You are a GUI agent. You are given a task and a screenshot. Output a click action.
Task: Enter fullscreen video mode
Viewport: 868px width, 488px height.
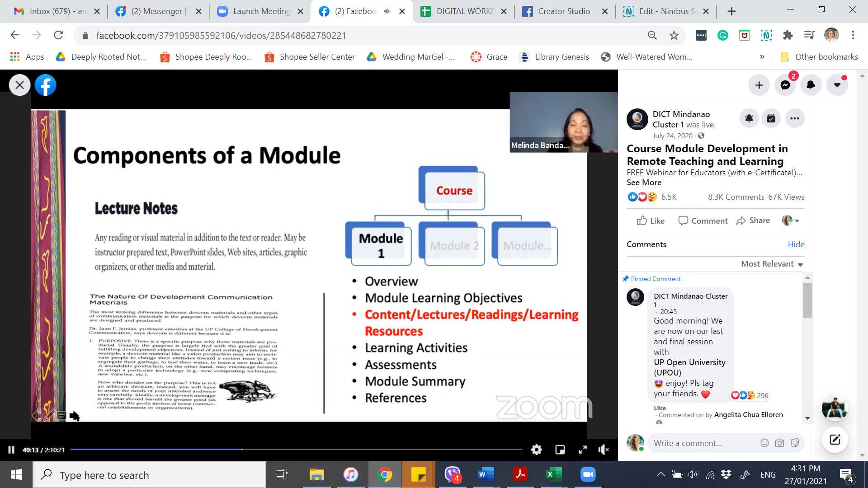pos(583,450)
